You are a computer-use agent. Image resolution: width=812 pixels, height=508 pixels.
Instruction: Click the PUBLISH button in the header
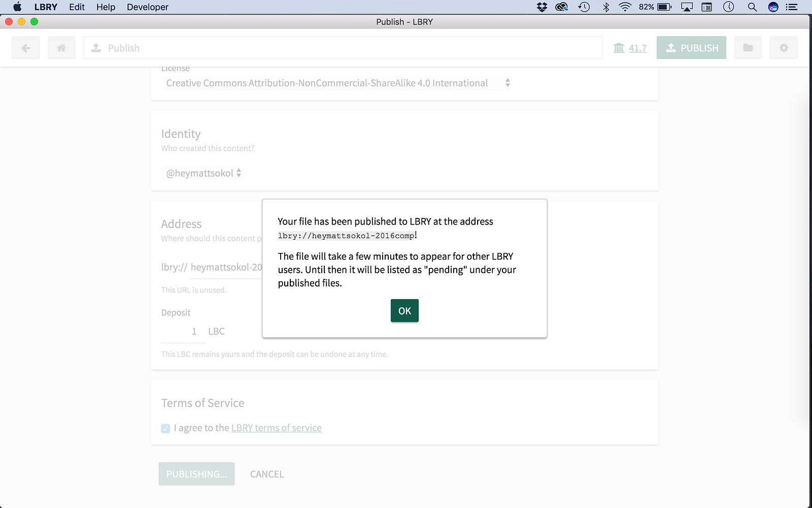coord(691,48)
